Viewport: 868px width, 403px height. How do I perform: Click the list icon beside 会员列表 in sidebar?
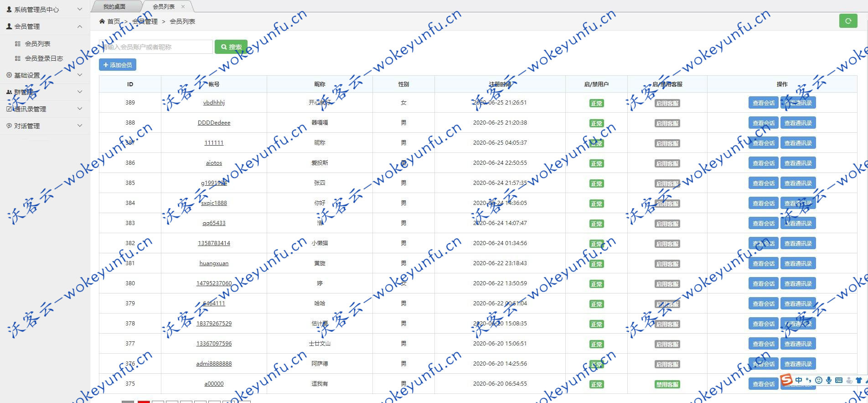(18, 44)
